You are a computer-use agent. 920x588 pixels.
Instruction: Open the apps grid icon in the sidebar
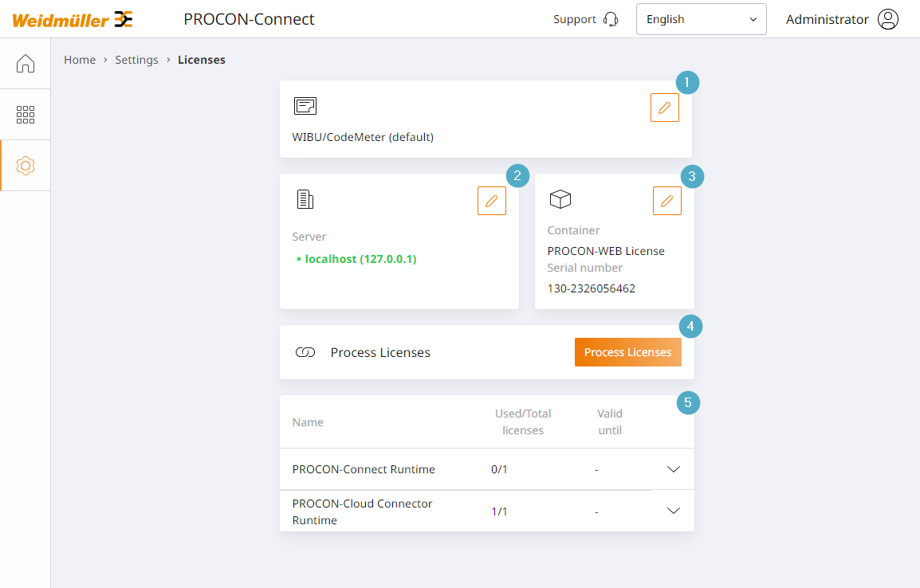[26, 114]
